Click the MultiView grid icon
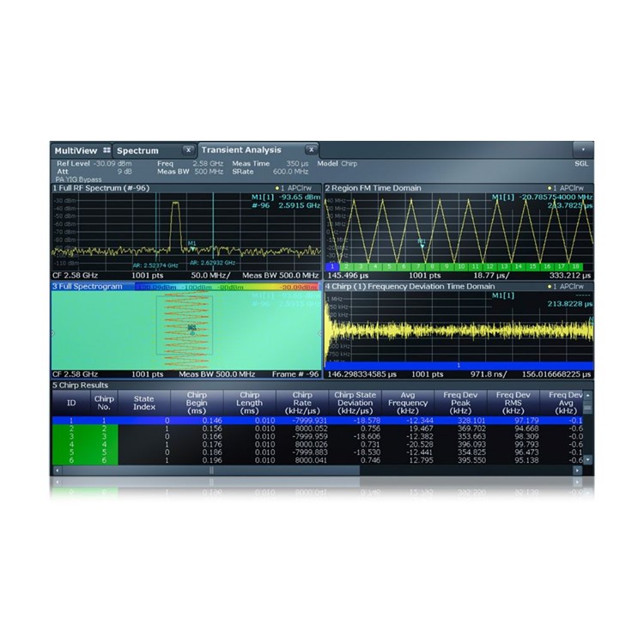This screenshot has width=644, height=644. point(106,150)
